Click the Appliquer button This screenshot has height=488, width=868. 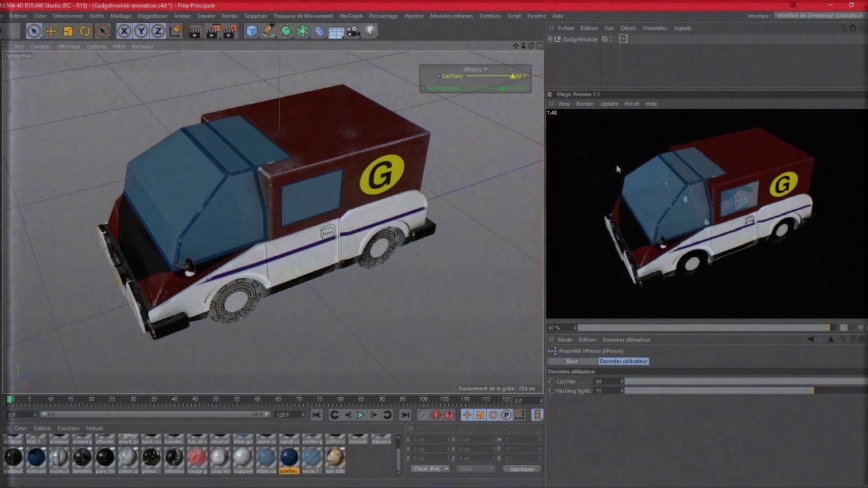point(521,468)
